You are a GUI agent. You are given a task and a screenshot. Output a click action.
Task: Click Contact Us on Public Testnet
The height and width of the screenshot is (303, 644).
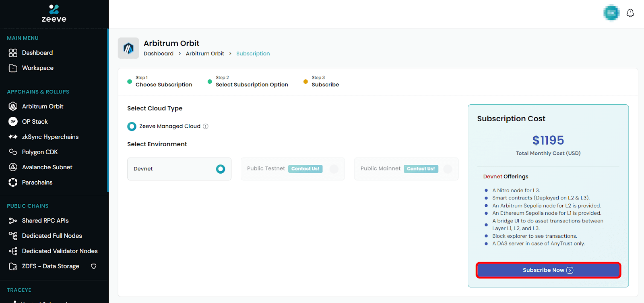click(305, 169)
